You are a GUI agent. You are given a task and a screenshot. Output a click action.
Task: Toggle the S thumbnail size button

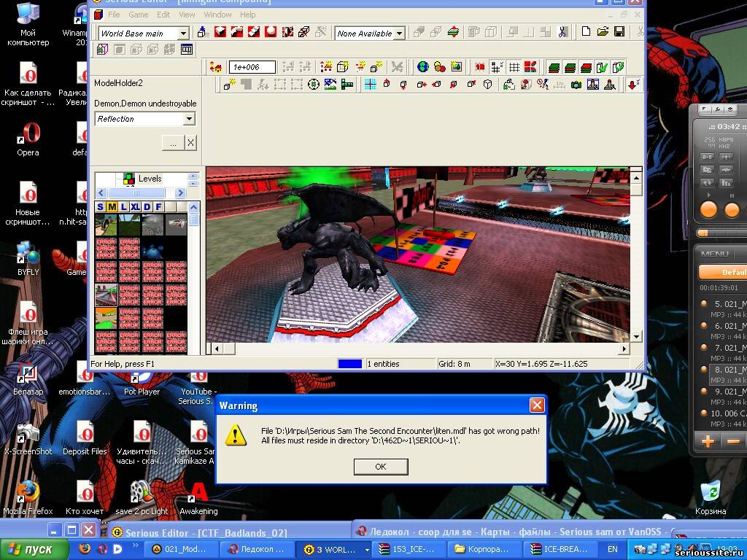(100, 206)
